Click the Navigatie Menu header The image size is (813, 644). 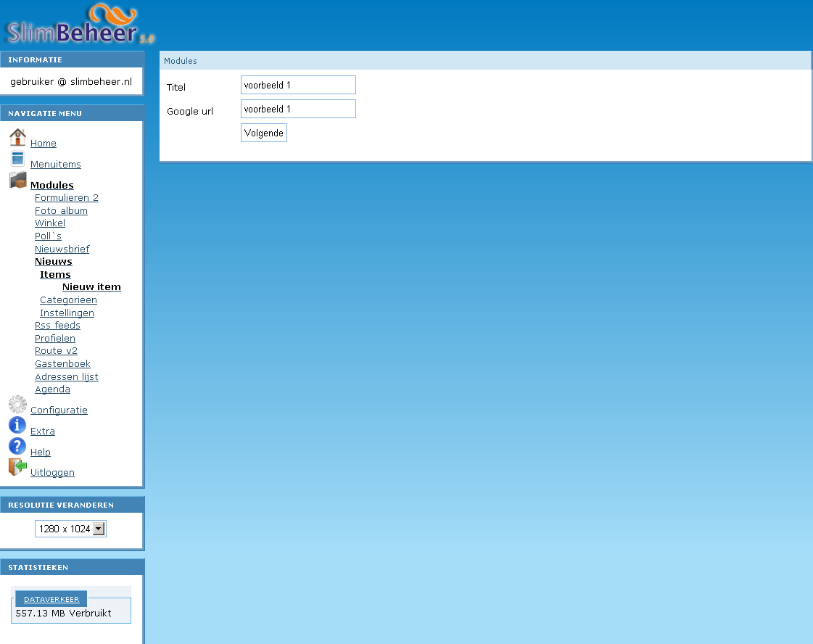(72, 113)
